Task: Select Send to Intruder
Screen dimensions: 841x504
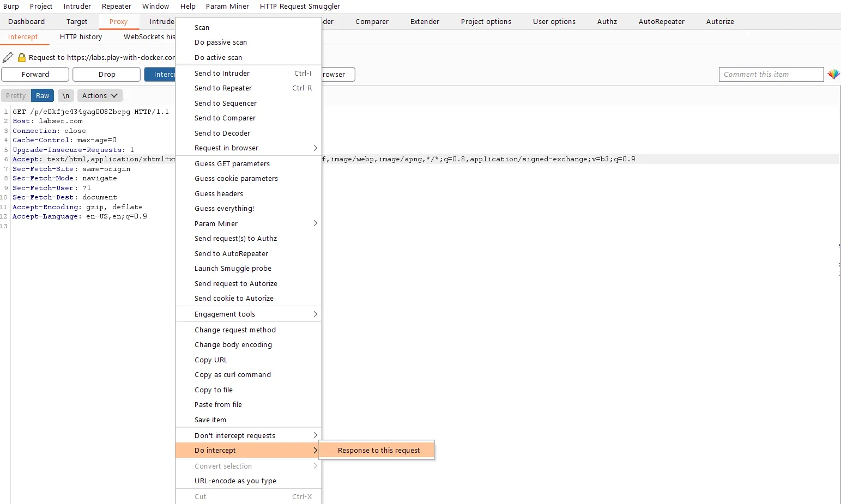Action: (x=249, y=73)
